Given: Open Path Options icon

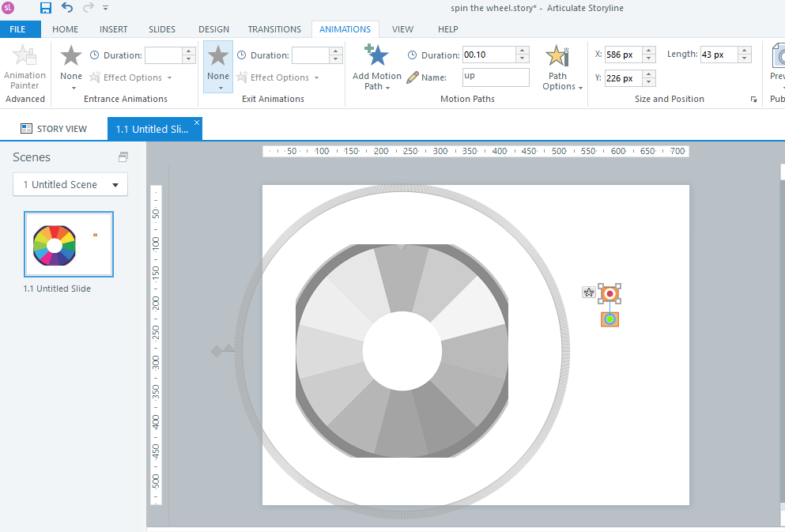Looking at the screenshot, I should (x=557, y=57).
